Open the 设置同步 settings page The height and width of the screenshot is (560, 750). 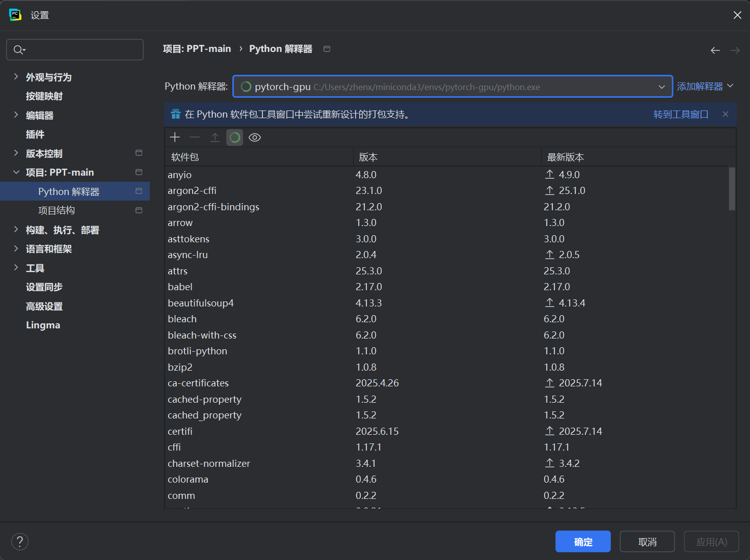click(44, 287)
